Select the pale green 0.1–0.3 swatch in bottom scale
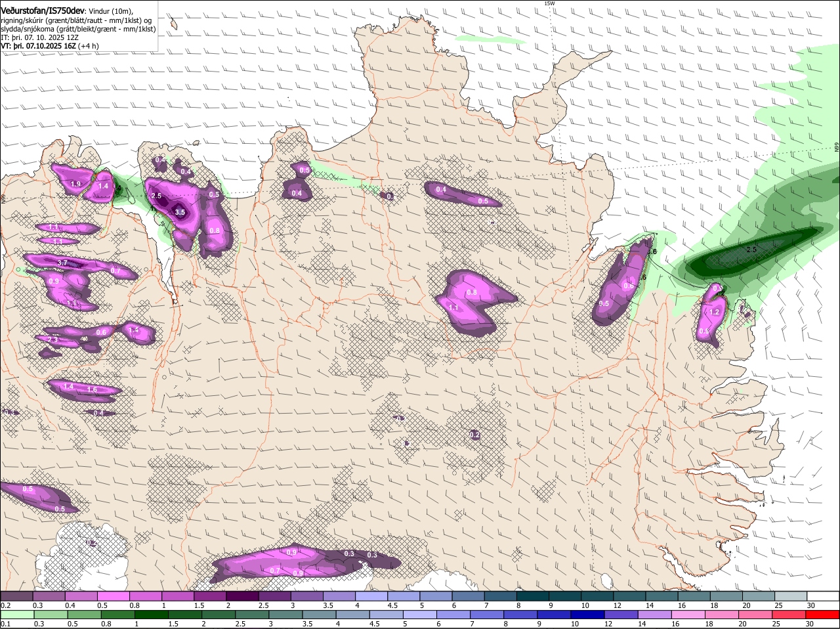Image resolution: width=840 pixels, height=629 pixels. tap(18, 615)
